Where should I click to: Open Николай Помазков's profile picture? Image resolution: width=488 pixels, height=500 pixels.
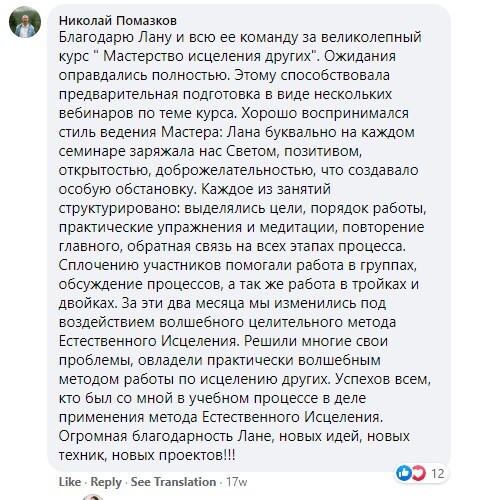25,22
